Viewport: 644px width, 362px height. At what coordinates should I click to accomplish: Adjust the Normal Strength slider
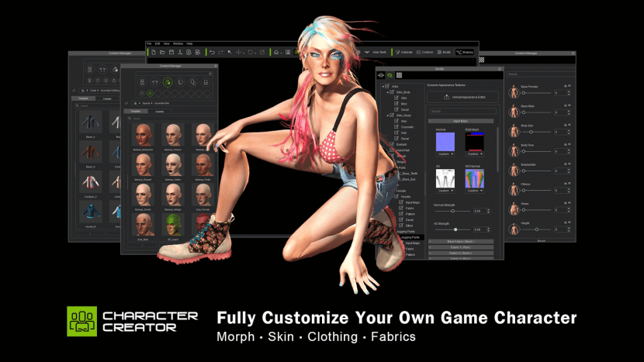tap(452, 211)
